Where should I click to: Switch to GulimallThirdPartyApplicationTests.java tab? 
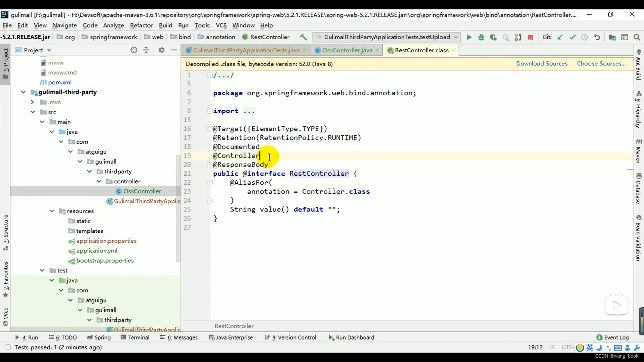click(246, 50)
